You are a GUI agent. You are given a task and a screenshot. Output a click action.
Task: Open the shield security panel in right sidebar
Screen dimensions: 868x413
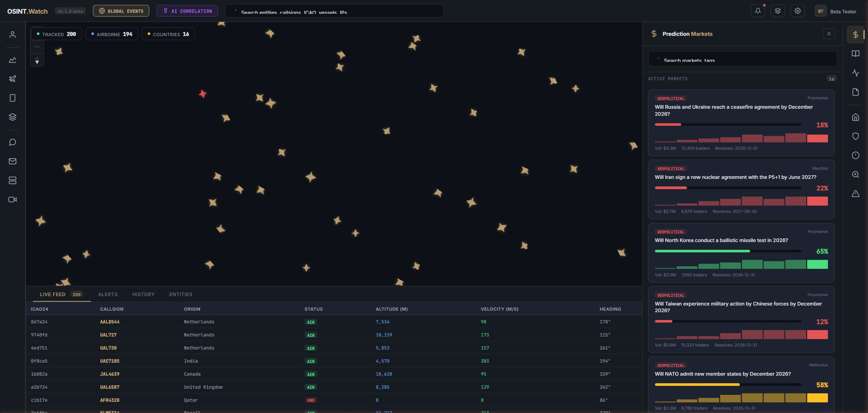(856, 136)
